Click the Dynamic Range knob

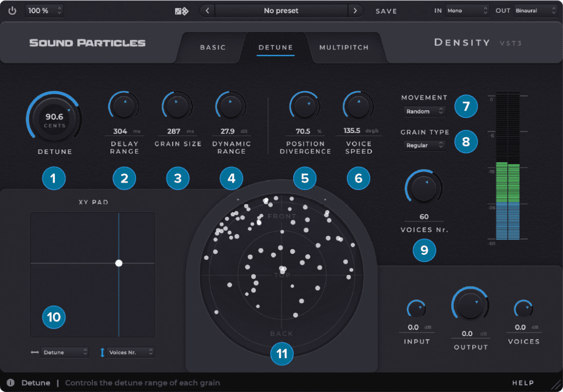[231, 106]
